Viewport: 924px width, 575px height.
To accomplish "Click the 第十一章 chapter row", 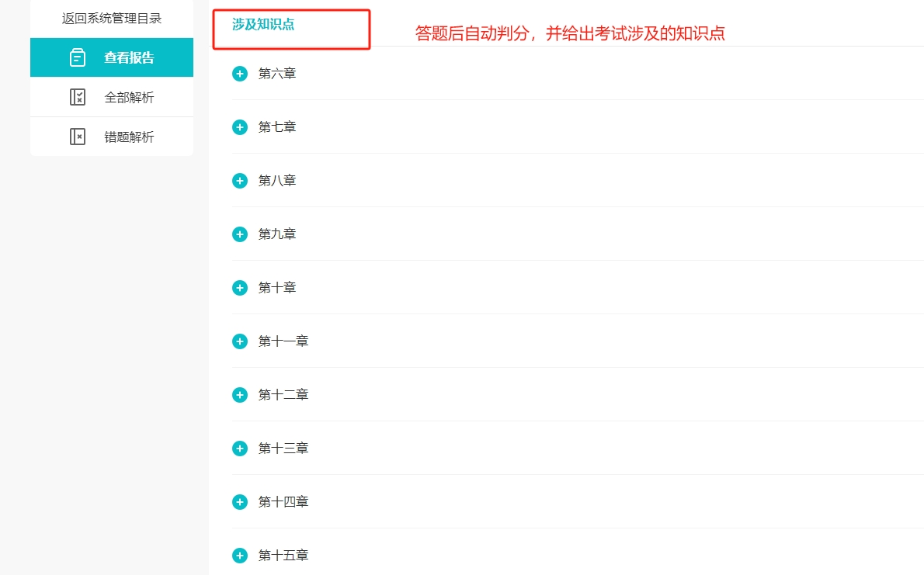I will [283, 341].
